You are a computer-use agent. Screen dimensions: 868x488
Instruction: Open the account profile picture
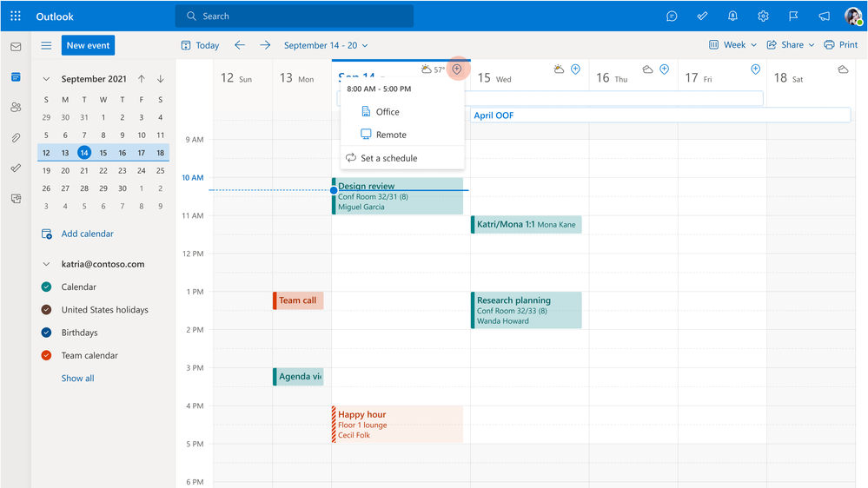click(x=853, y=16)
